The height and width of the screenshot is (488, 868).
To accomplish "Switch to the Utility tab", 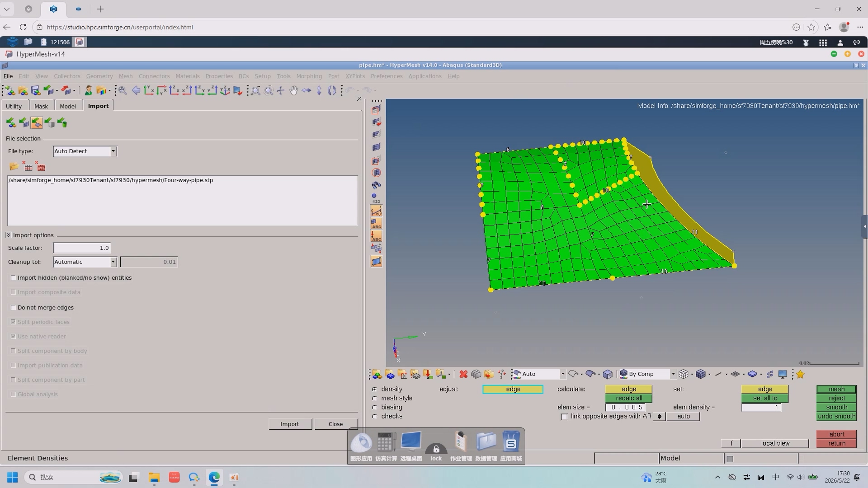I will tap(14, 106).
